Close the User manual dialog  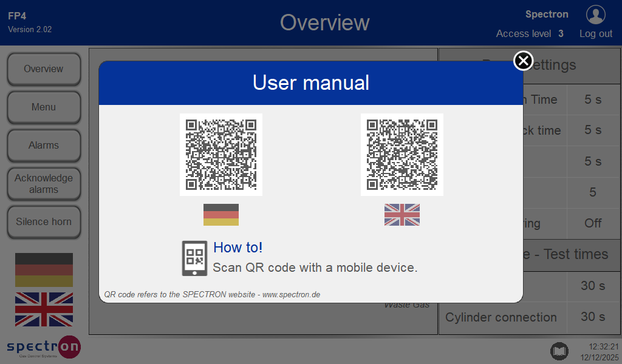(x=523, y=61)
